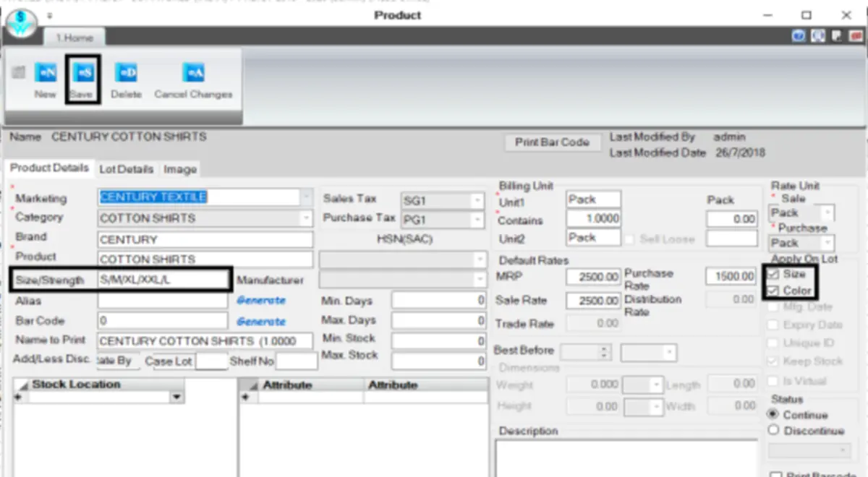Screen dimensions: 868x477
Task: Click the blue help icon on the dark title strip
Action: tap(800, 36)
